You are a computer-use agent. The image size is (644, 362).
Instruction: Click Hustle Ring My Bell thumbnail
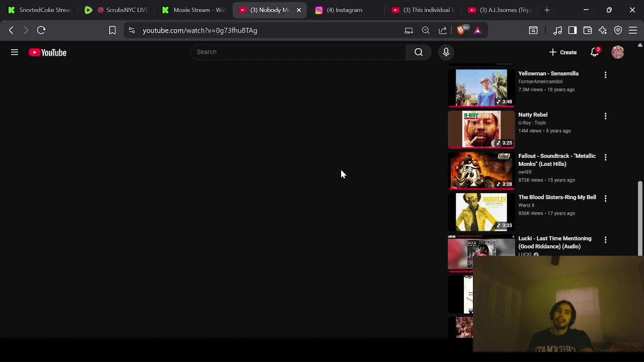481,211
